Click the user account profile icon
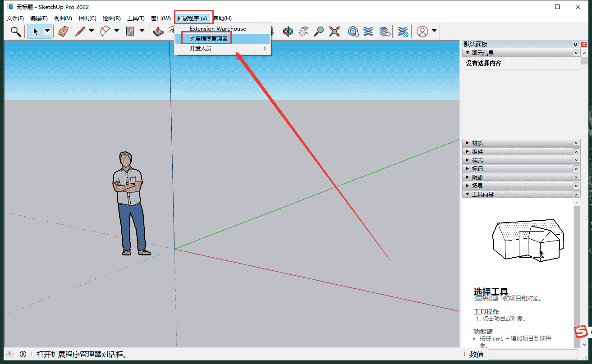This screenshot has height=364, width=592. [x=422, y=32]
